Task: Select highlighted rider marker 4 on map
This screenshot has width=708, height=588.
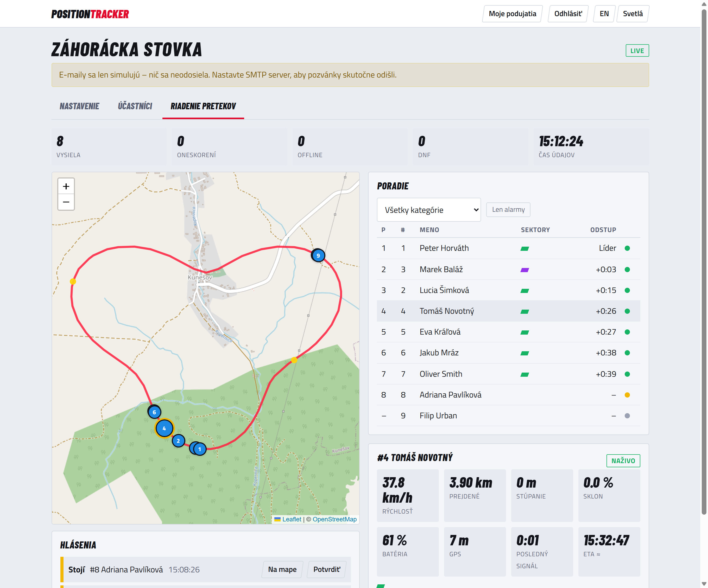Action: [164, 428]
